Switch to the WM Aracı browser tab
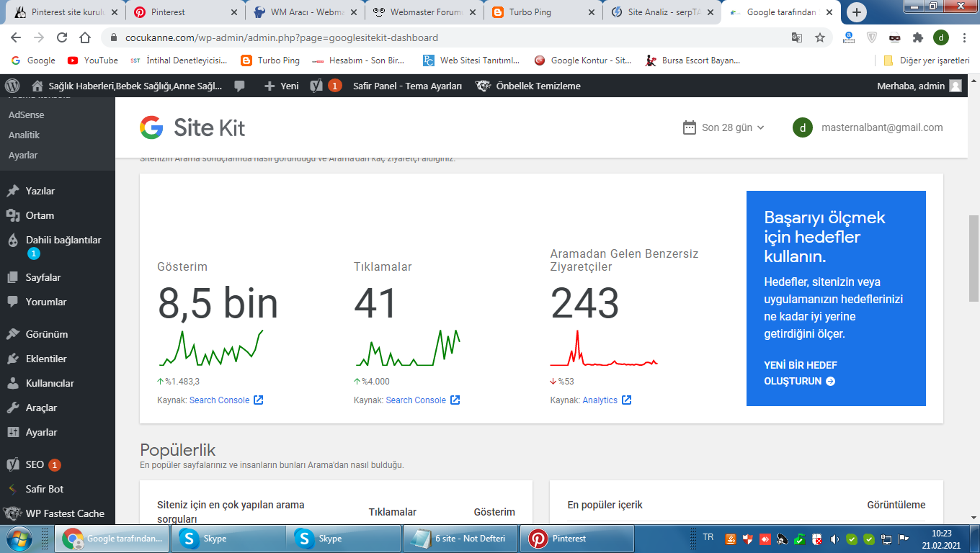 pos(304,12)
